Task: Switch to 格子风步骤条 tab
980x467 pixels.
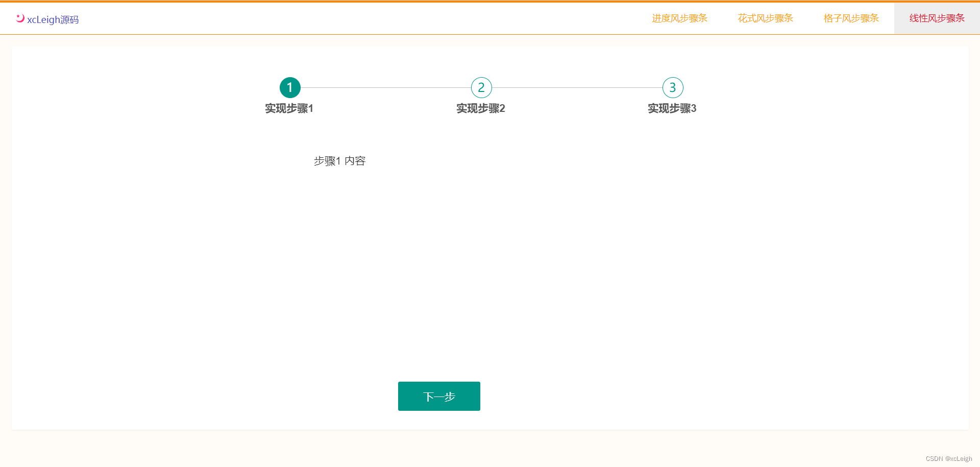Action: point(851,18)
